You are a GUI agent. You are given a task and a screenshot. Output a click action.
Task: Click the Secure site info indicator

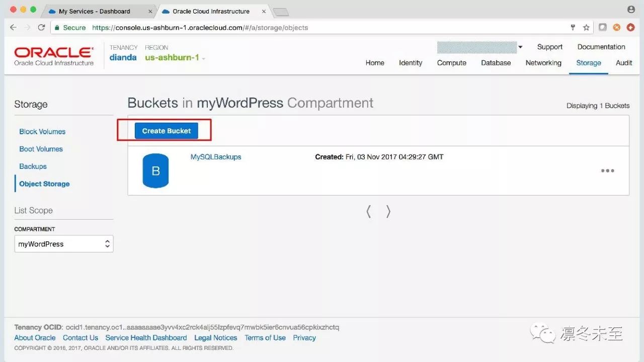[70, 28]
